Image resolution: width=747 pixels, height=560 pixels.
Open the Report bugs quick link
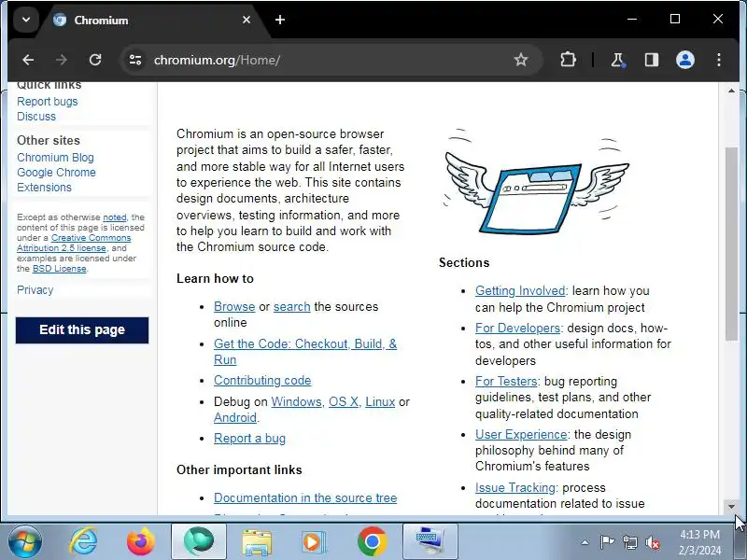tap(48, 102)
